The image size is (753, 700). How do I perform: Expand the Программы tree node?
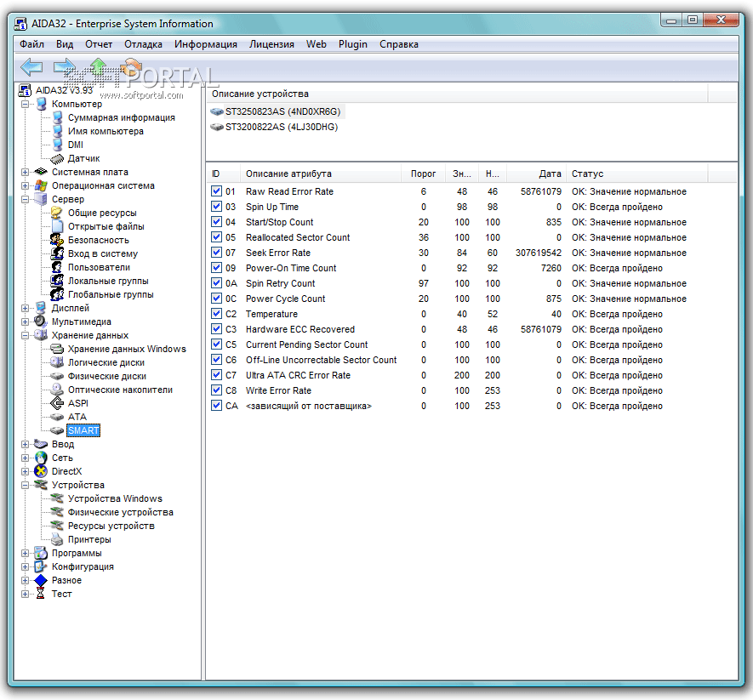[x=25, y=553]
